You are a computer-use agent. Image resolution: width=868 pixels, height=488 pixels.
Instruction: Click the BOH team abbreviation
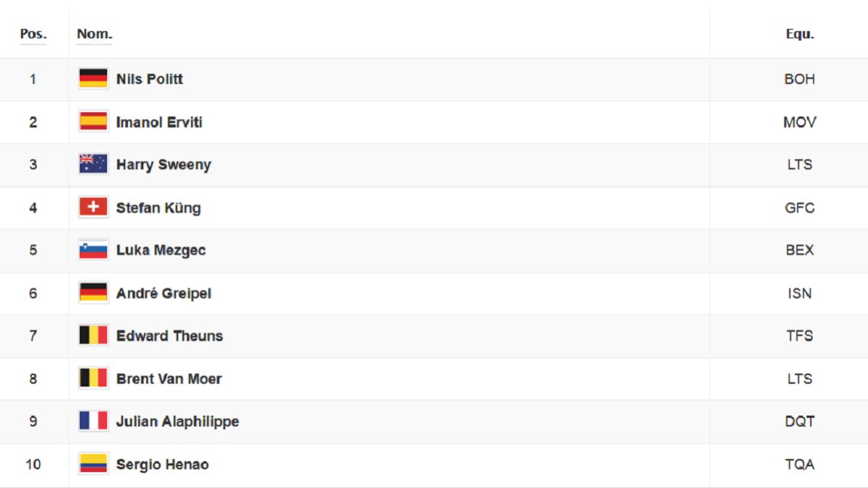800,79
